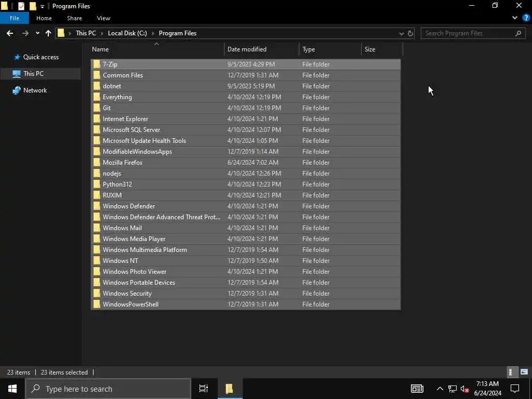Click This PC in the address breadcrumb
Screen dimensions: 532x399
86,33
